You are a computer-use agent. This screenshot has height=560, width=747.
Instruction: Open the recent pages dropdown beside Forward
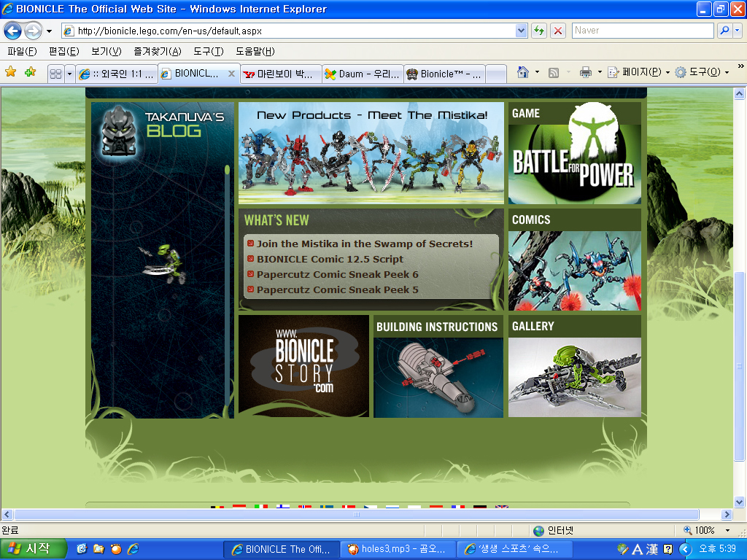49,31
